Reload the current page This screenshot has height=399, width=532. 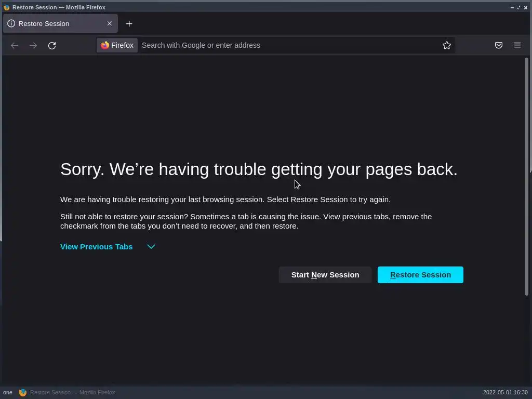click(x=52, y=46)
